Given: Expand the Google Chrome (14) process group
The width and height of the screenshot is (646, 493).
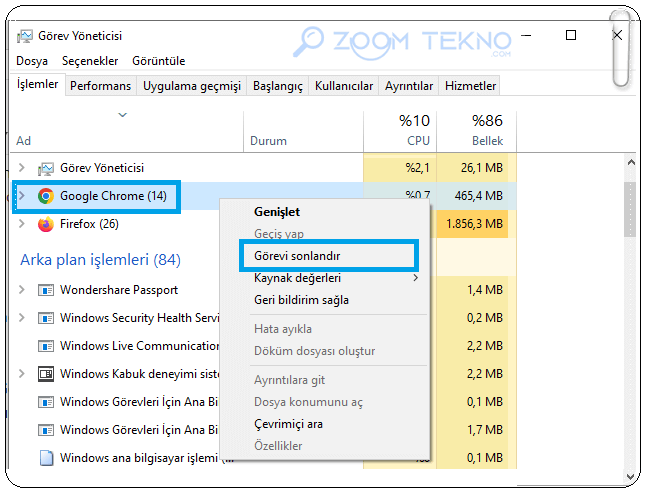Looking at the screenshot, I should (22, 196).
